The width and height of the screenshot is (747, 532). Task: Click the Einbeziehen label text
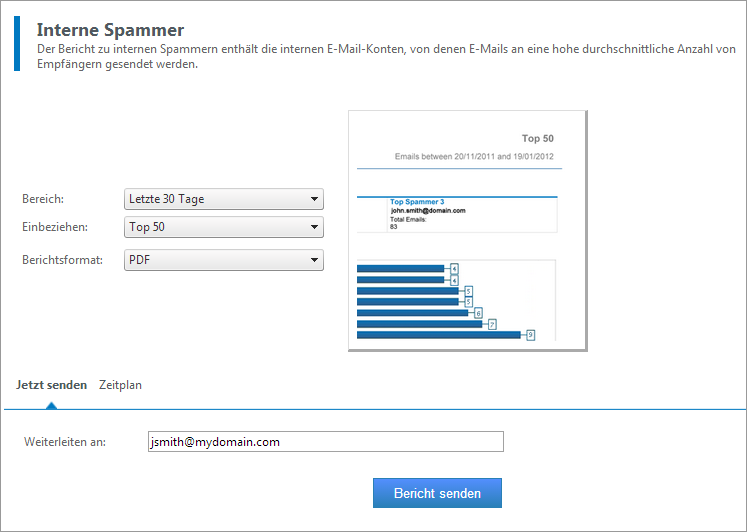click(x=55, y=227)
